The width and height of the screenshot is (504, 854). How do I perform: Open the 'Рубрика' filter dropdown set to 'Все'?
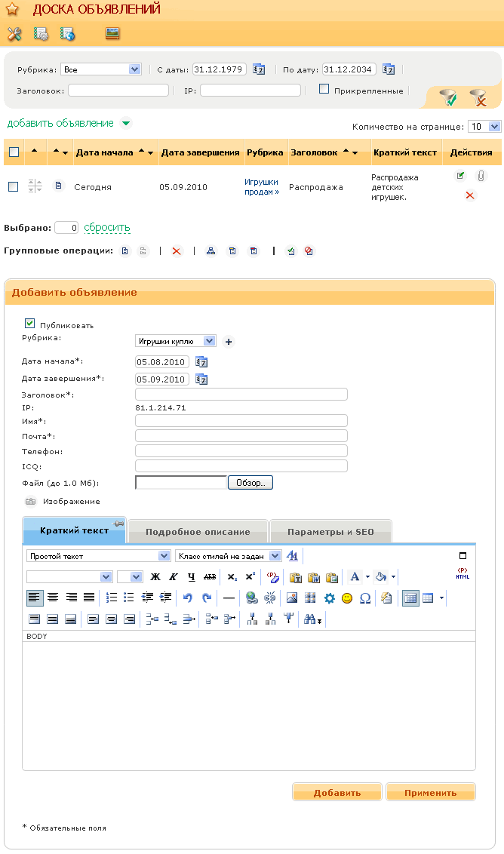(x=100, y=69)
